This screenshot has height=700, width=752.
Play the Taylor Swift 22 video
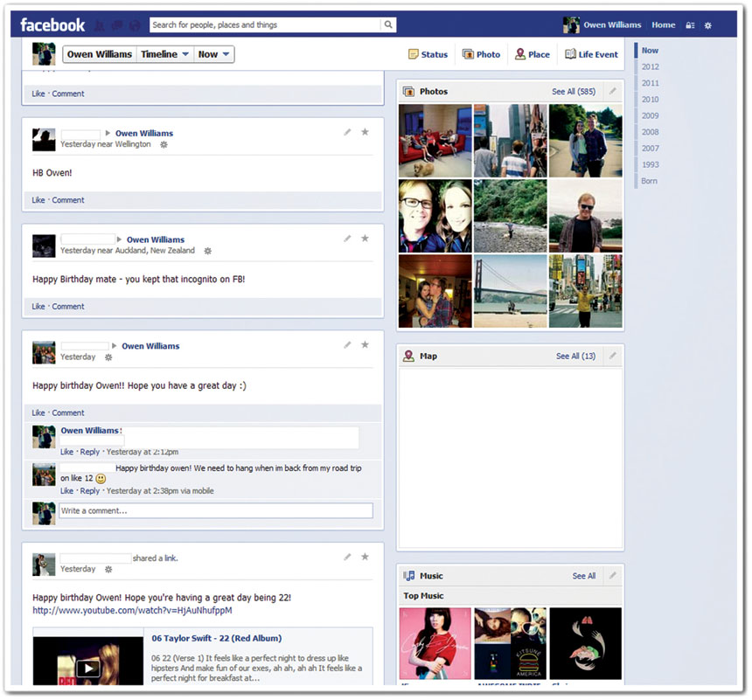point(87,669)
